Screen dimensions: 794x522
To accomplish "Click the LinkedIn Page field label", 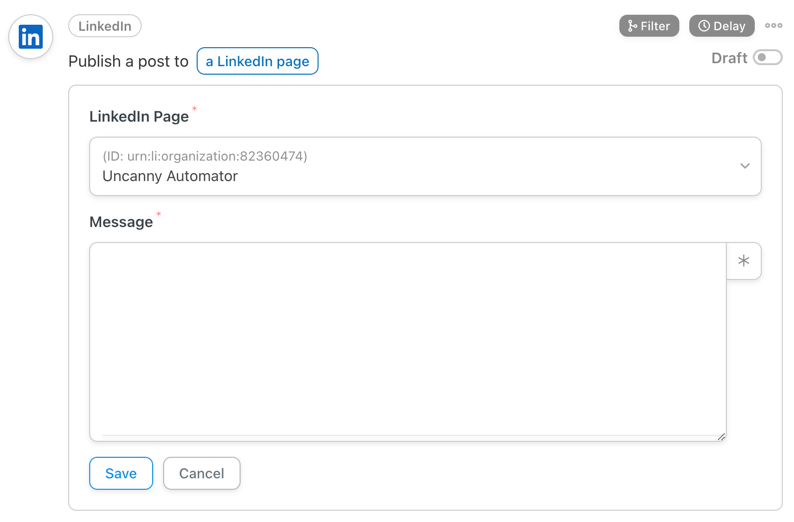I will 139,116.
